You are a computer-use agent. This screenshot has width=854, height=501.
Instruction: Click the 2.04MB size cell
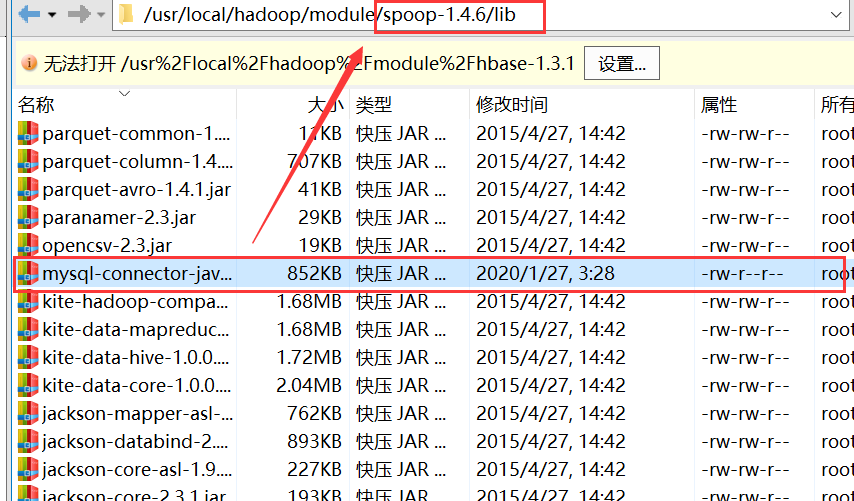coord(309,386)
